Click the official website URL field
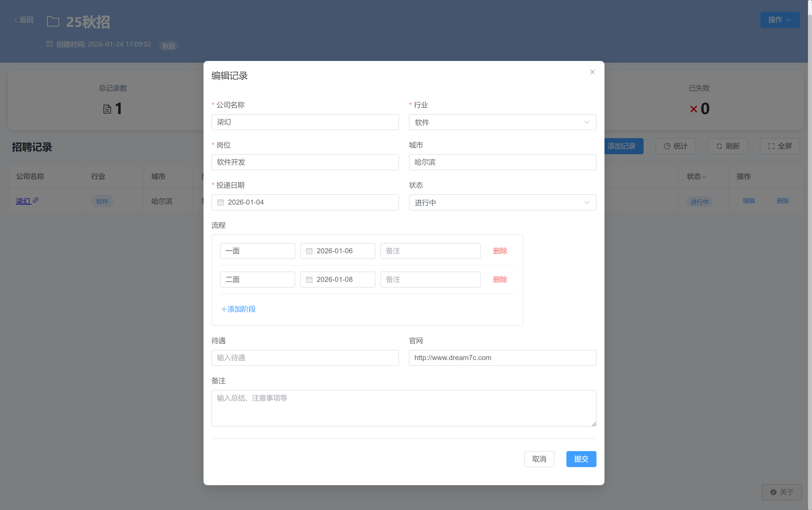812x510 pixels. 502,358
